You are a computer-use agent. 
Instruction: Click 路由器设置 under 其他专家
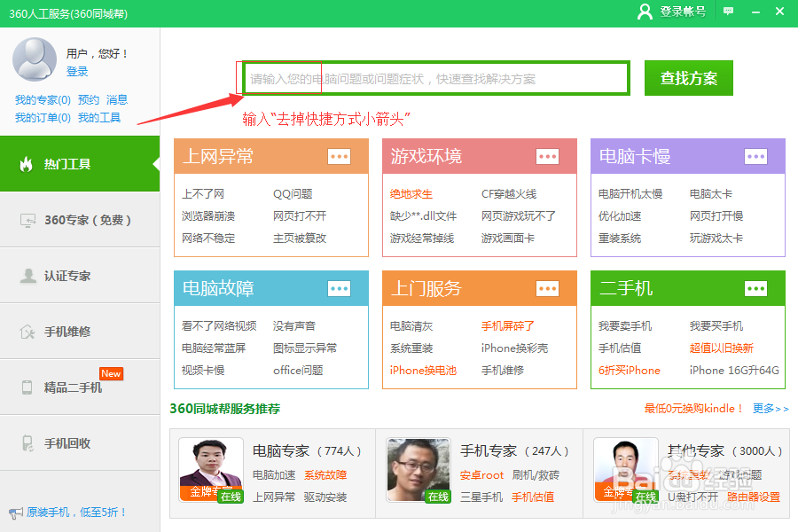[754, 497]
